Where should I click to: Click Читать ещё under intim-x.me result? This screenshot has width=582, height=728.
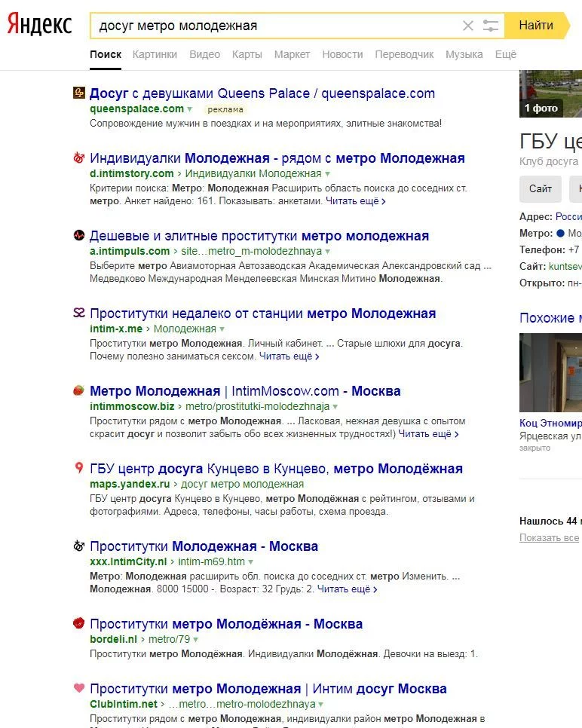coord(289,356)
